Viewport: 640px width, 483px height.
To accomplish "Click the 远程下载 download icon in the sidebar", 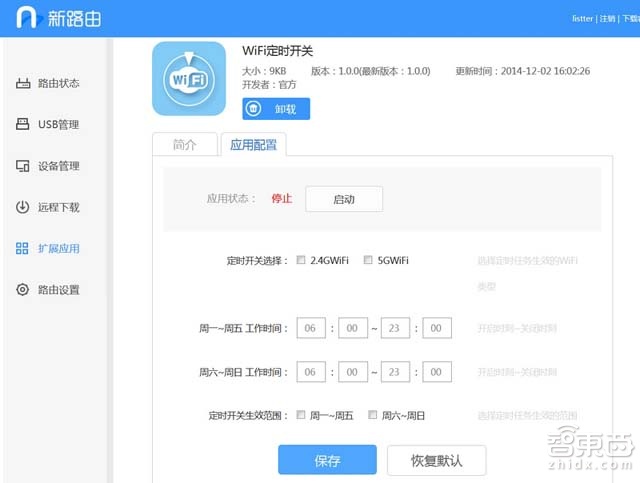I will [x=22, y=207].
